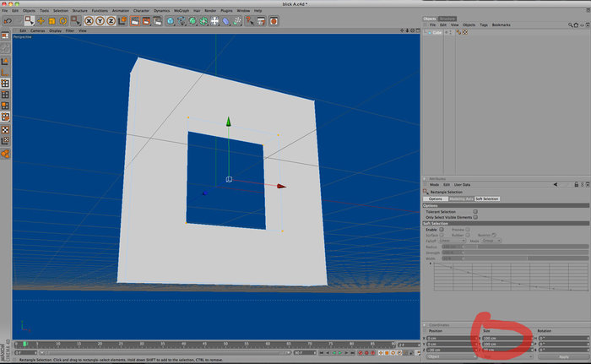The image size is (591, 364).
Task: Tick the Soft Selection Enable checkbox
Action: 442,230
